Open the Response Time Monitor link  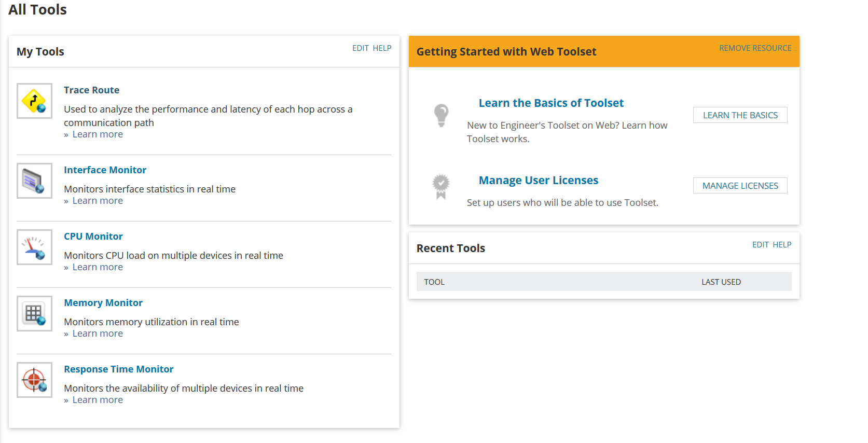(118, 369)
